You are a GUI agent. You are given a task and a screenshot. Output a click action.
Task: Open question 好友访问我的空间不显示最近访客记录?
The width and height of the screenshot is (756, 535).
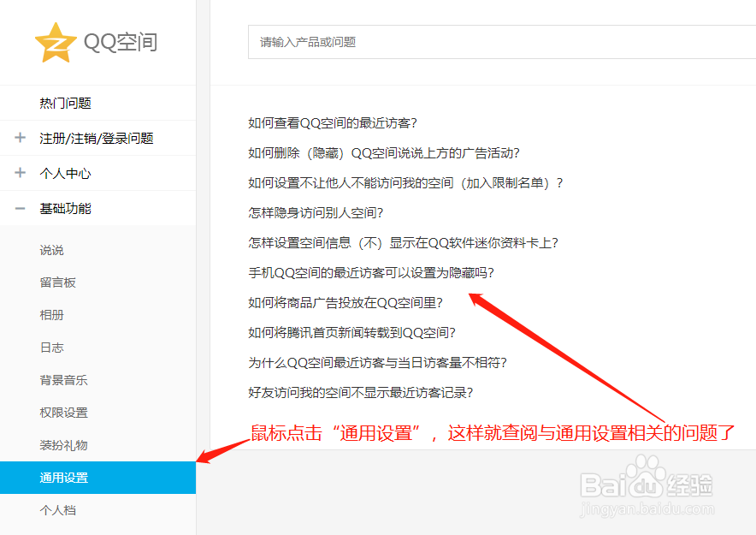[x=360, y=392]
